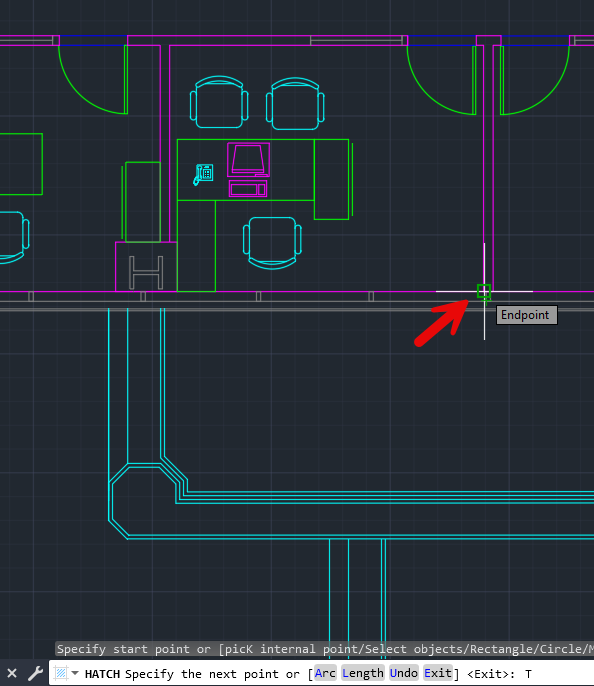Viewport: 594px width, 686px height.
Task: Choose the Length option in HATCH prompt
Action: point(363,673)
